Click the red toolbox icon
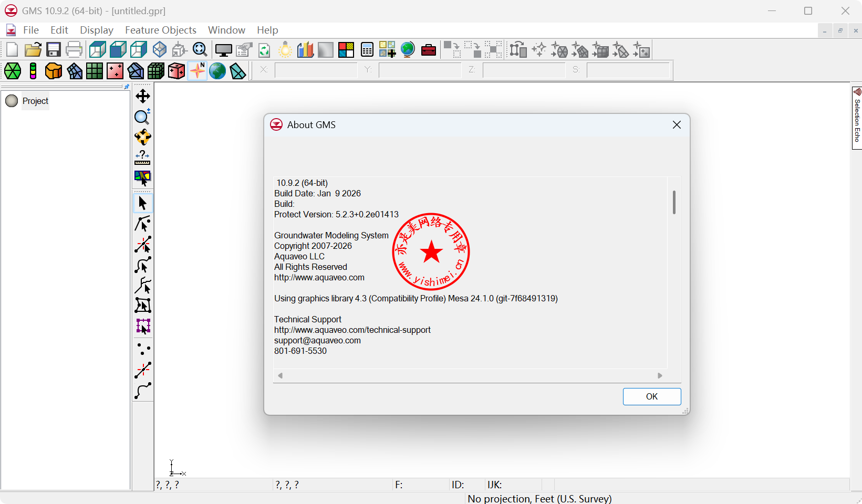862x504 pixels. 429,50
